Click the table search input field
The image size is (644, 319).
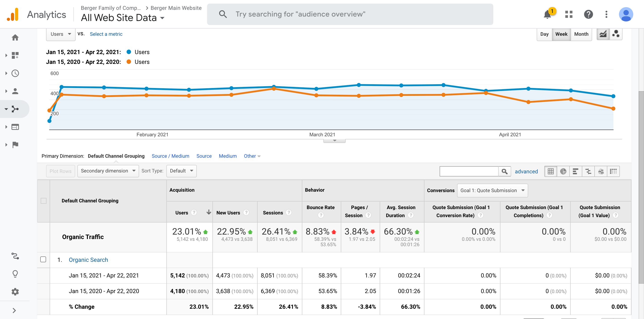click(469, 171)
